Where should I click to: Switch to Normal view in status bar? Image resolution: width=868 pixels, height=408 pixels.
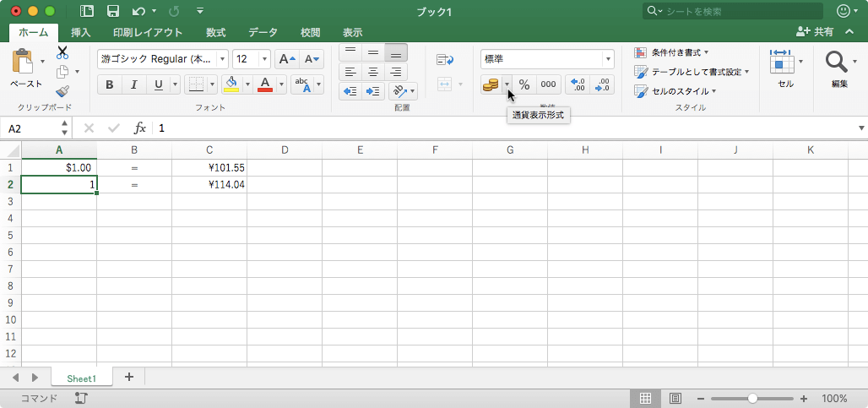(x=645, y=399)
